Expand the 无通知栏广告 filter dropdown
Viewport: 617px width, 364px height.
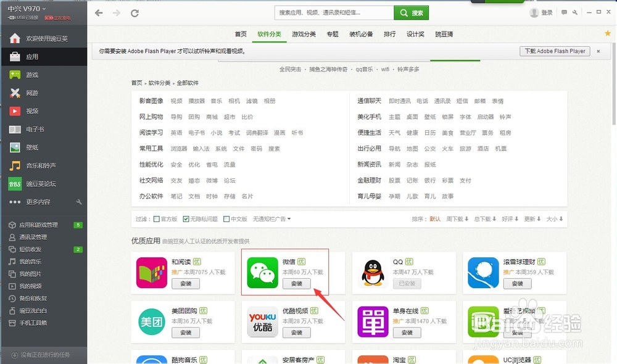tap(271, 219)
